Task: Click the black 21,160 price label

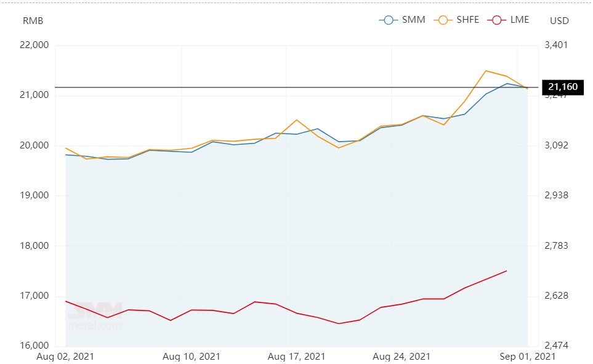Action: pyautogui.click(x=563, y=87)
